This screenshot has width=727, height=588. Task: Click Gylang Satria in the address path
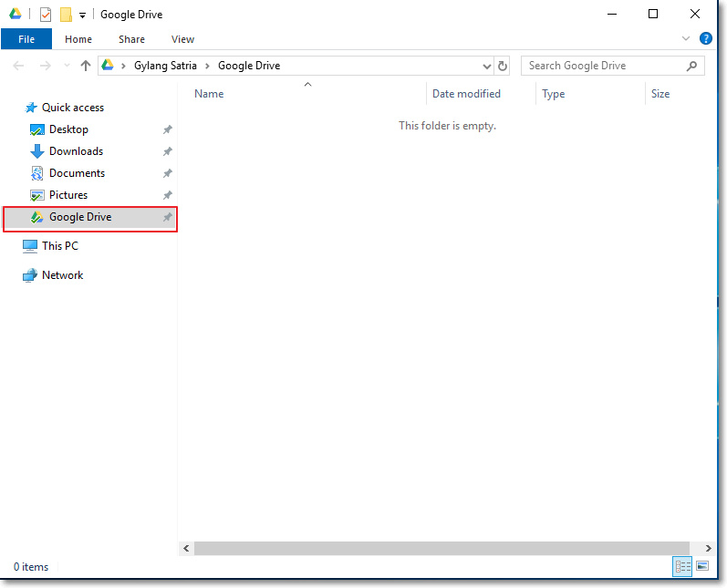165,66
